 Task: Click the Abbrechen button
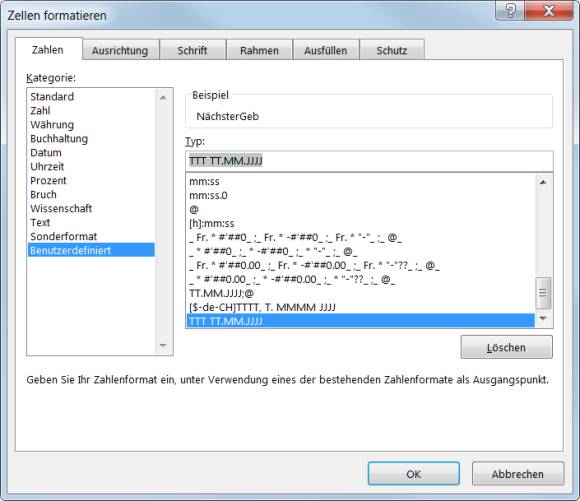[518, 474]
